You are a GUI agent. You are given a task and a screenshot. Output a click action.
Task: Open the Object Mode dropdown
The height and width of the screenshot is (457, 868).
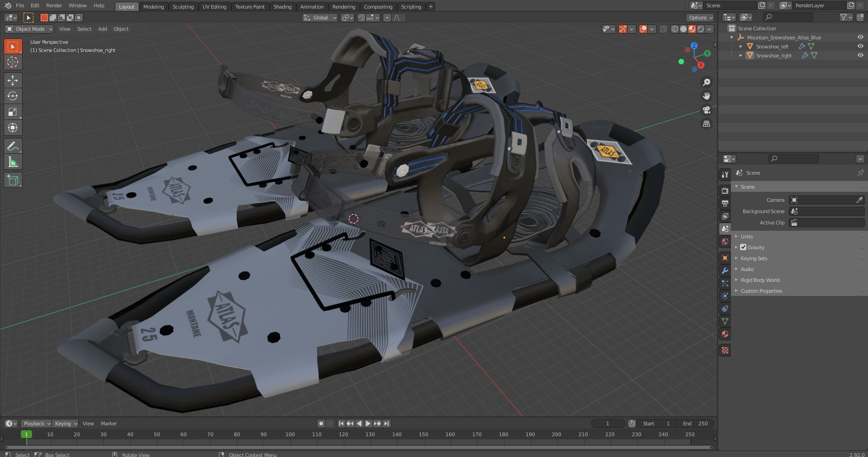click(29, 29)
